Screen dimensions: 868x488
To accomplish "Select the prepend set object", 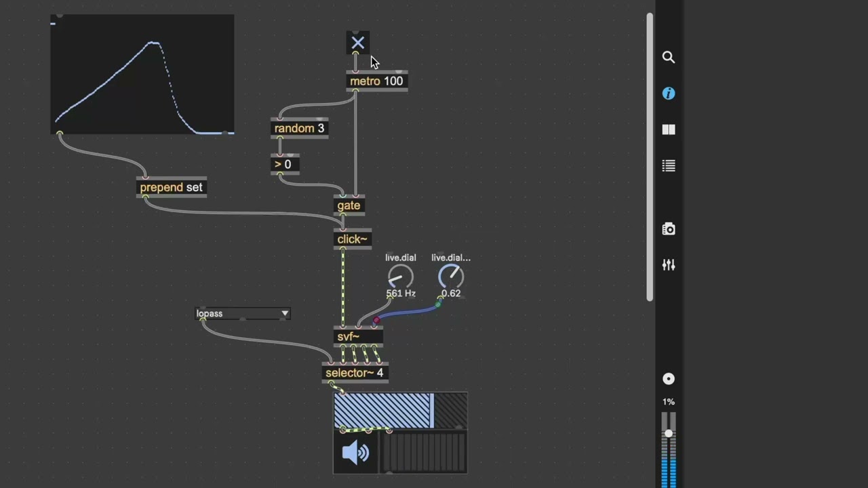I will 171,187.
